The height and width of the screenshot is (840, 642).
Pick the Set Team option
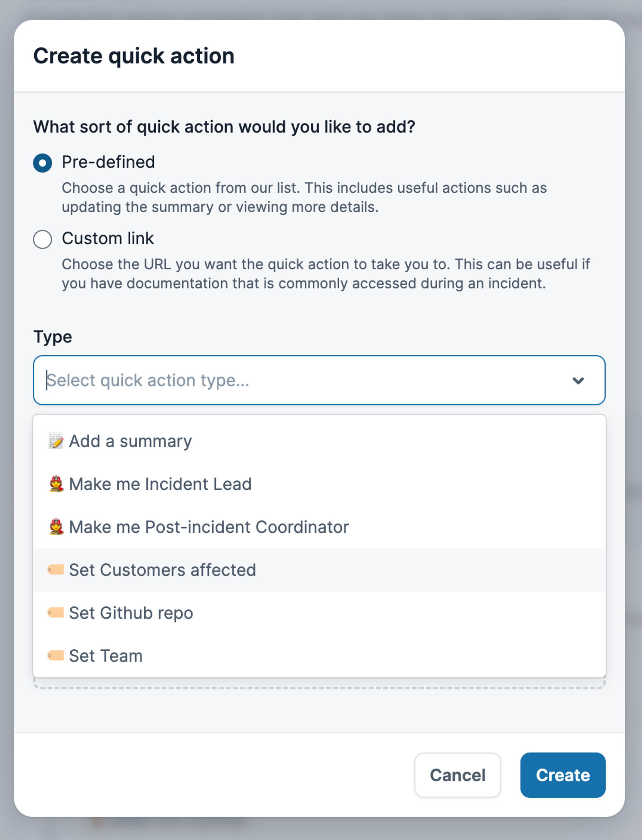coord(106,656)
